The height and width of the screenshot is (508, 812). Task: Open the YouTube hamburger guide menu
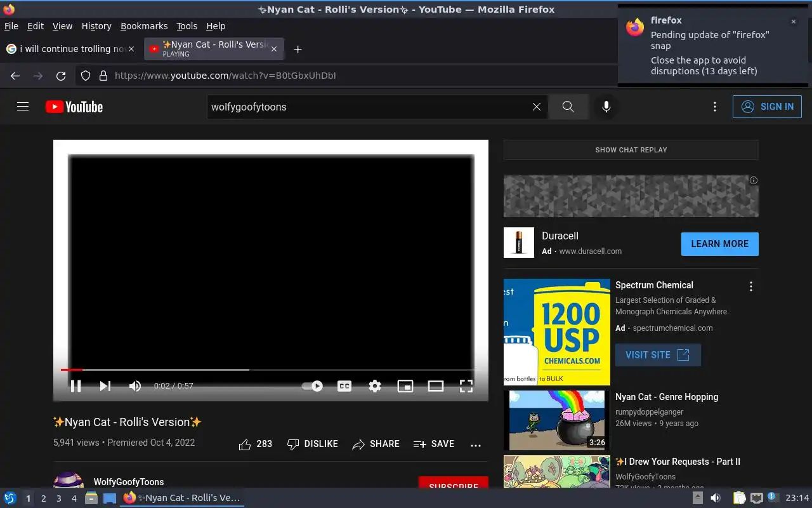click(23, 107)
